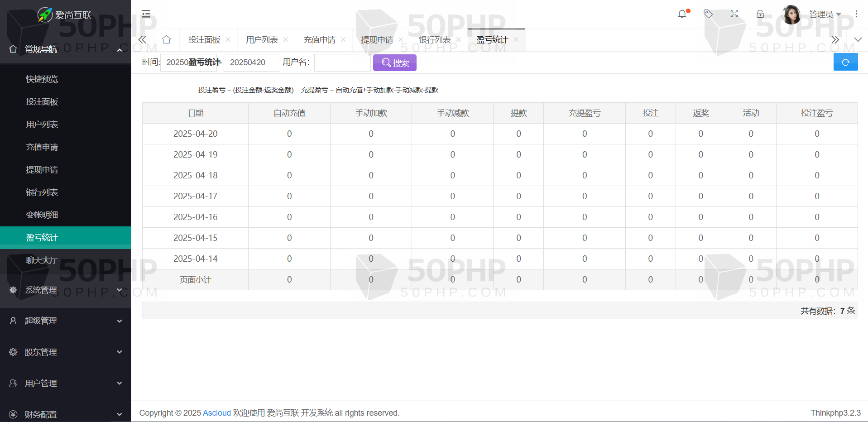868x422 pixels.
Task: Open the tag icon in header
Action: click(x=708, y=14)
